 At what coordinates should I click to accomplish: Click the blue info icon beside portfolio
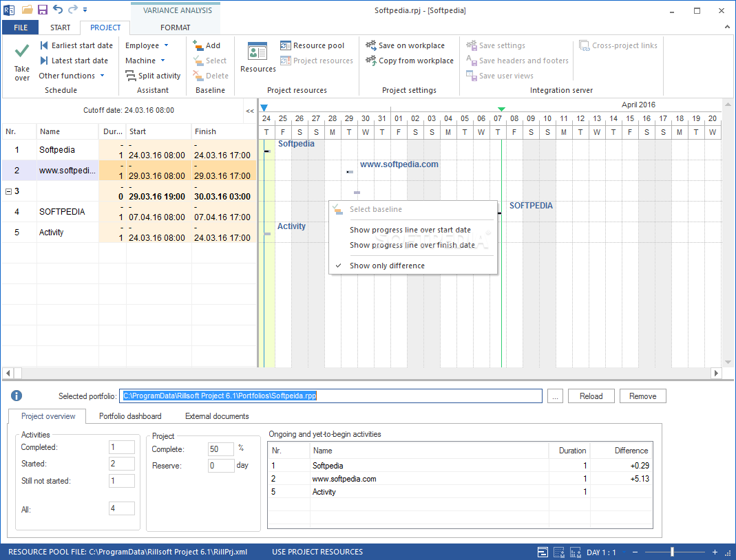[17, 396]
